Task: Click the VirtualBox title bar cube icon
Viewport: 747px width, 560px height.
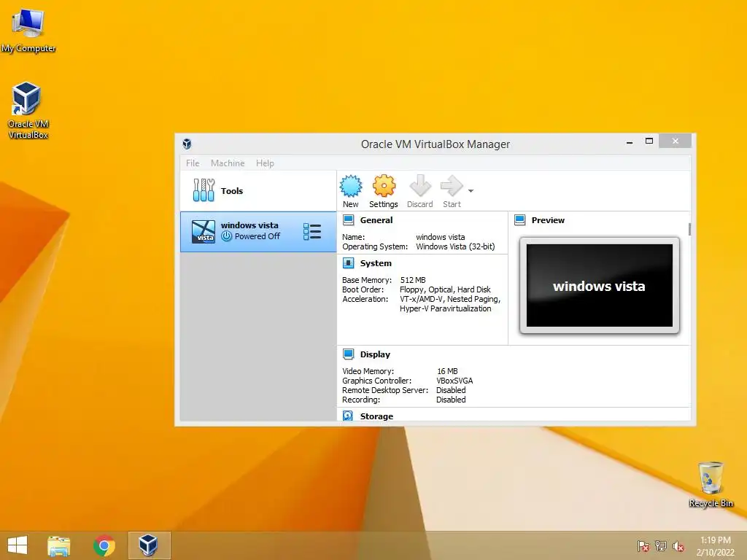Action: [187, 144]
